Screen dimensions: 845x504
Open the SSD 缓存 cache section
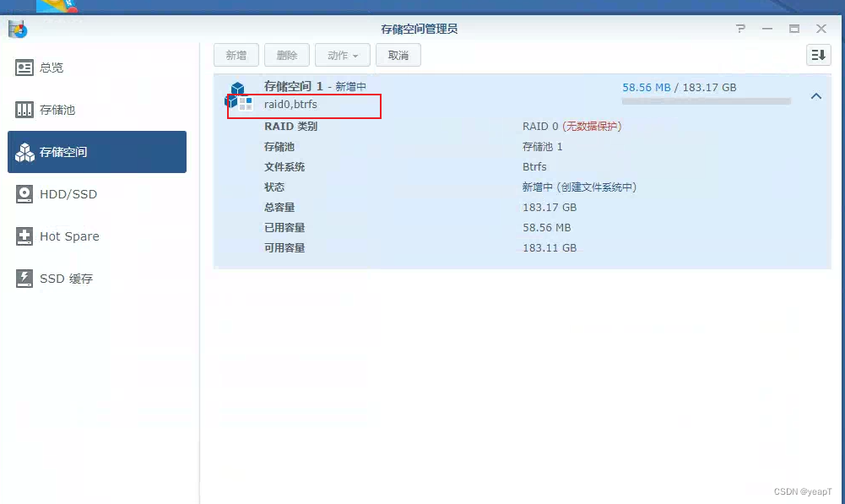point(97,278)
